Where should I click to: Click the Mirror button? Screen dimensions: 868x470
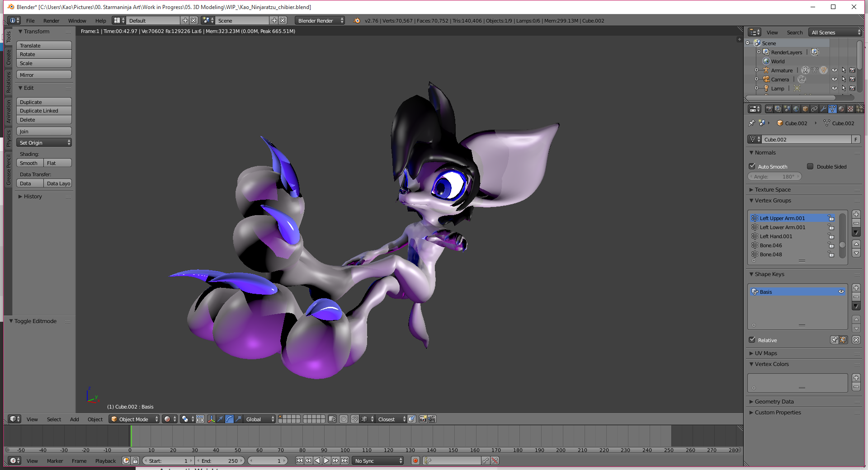tap(44, 75)
